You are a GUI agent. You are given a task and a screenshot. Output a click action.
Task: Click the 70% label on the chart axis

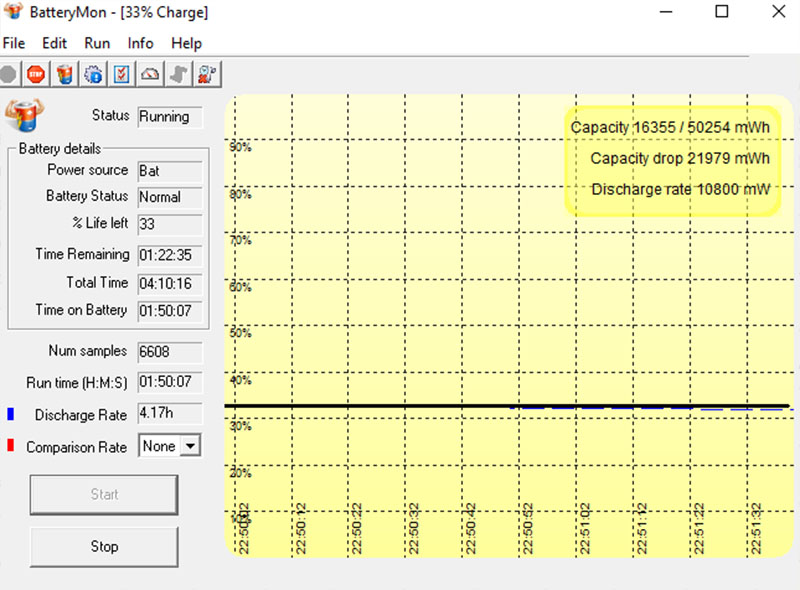click(x=240, y=240)
